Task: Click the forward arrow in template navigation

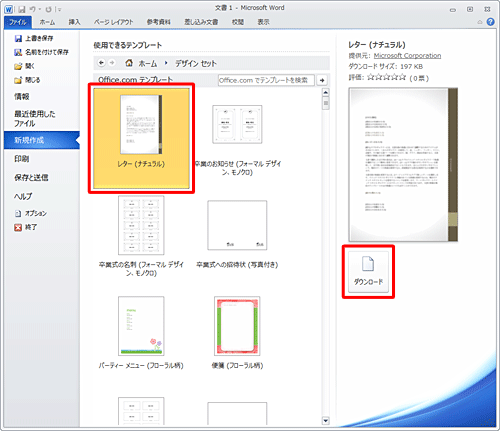Action: pos(112,63)
